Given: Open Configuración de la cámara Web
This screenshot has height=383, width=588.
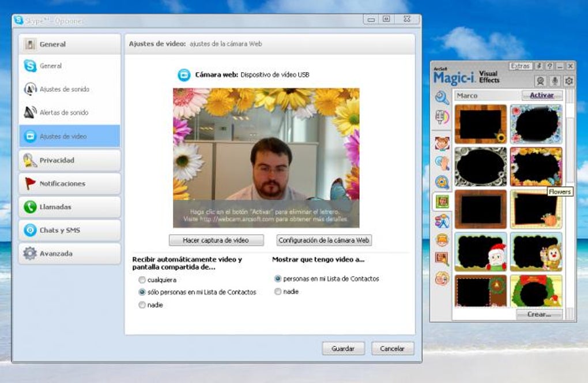Looking at the screenshot, I should pyautogui.click(x=324, y=241).
